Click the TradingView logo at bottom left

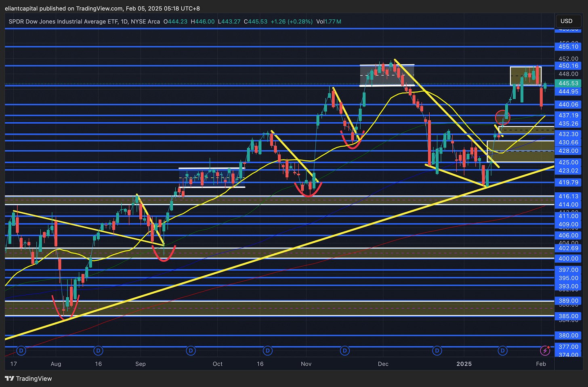pos(28,379)
